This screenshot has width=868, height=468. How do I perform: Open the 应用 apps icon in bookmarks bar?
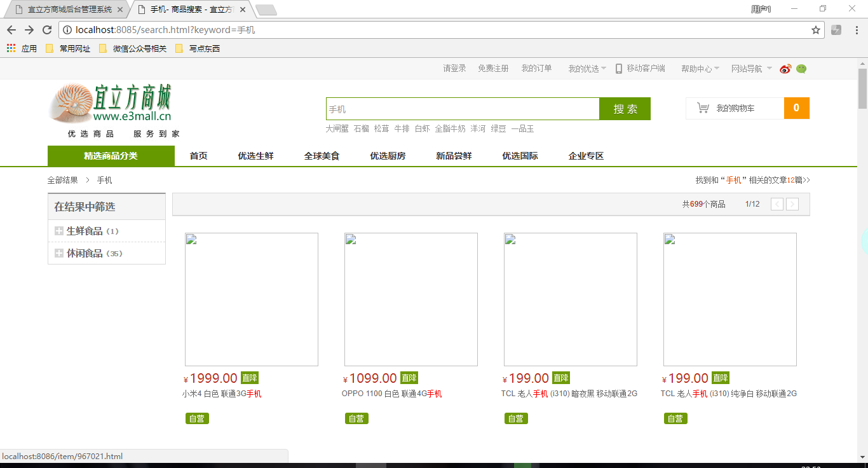tap(11, 48)
